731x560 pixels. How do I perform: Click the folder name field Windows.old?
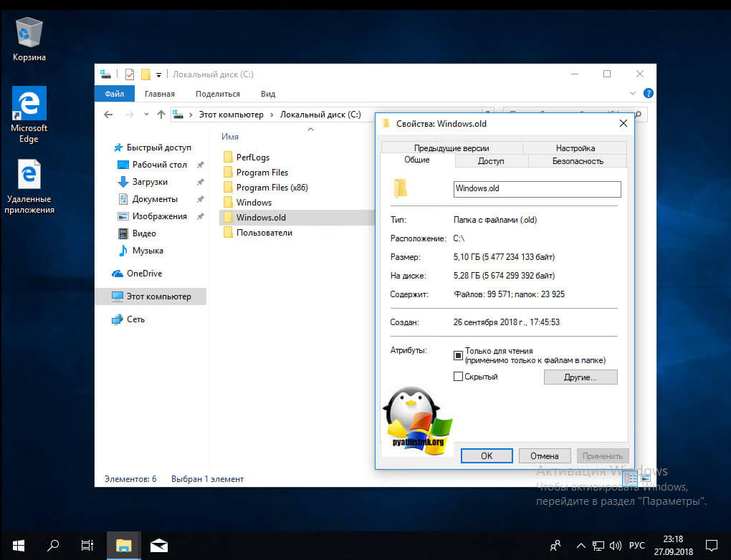[x=537, y=188]
